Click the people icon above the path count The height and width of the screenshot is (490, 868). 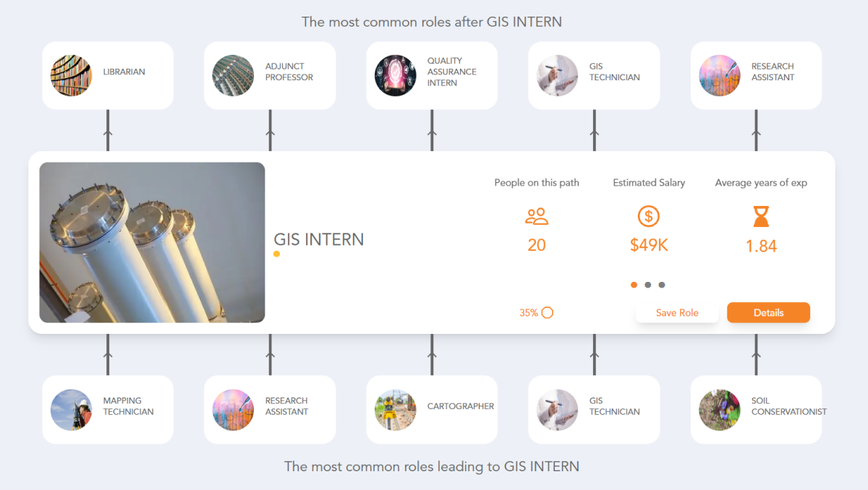536,216
